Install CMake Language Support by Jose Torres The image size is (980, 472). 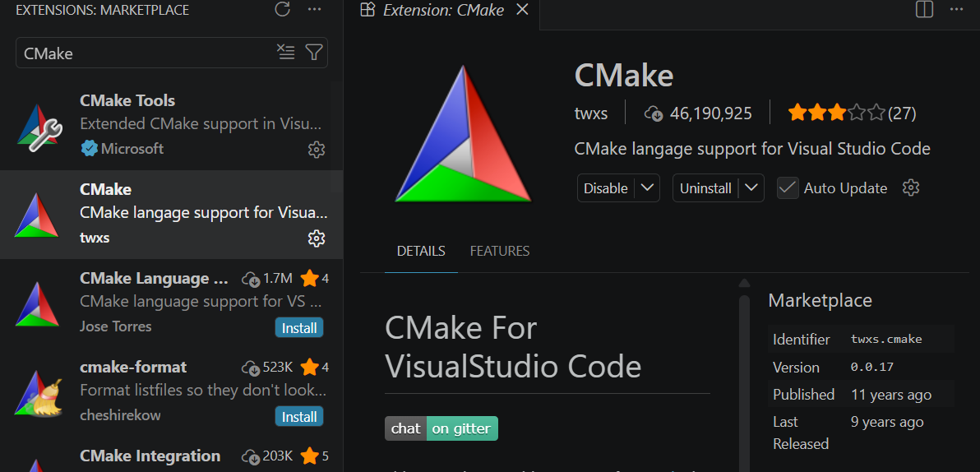tap(299, 327)
